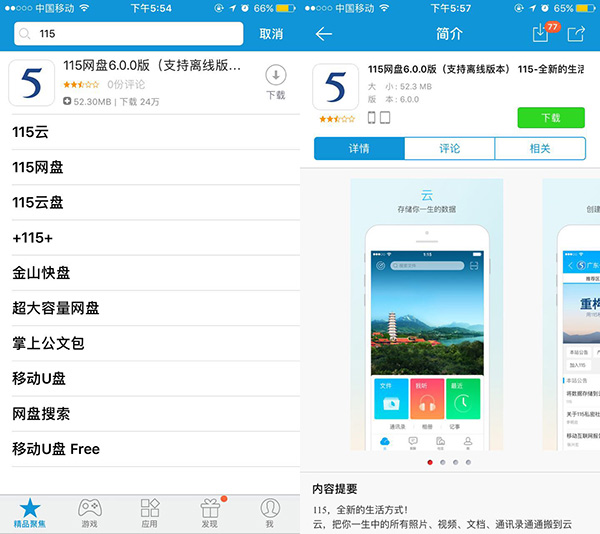Tap the 内容提要 heading
This screenshot has width=600, height=534.
[x=335, y=488]
